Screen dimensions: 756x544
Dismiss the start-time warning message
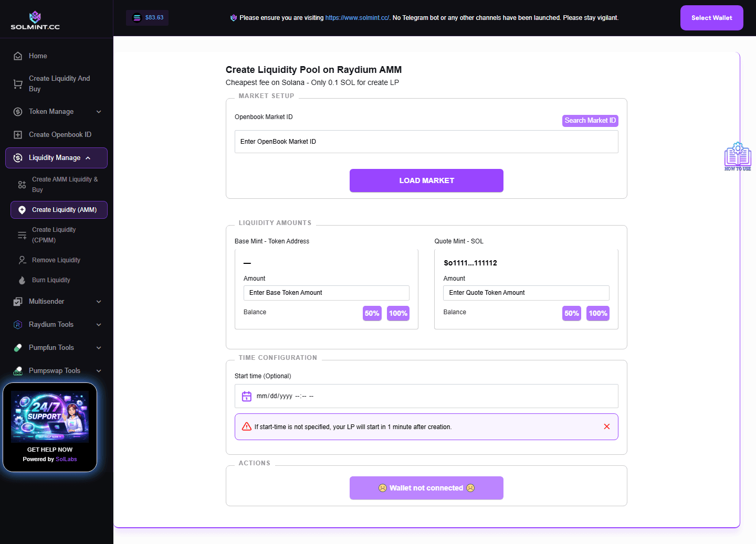[x=607, y=426]
